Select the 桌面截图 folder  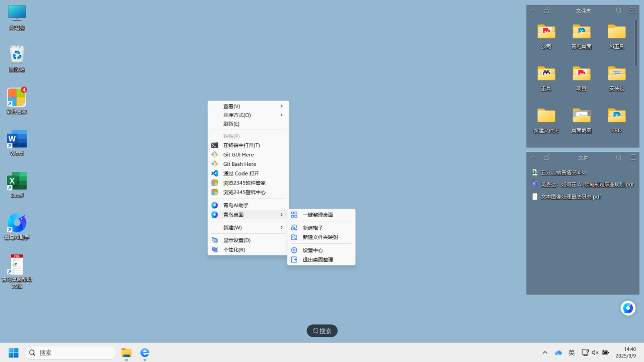[582, 120]
